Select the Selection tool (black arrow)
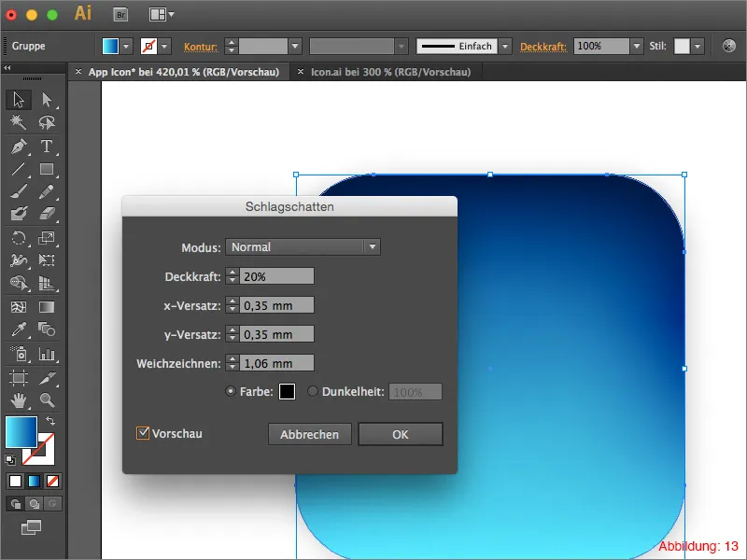The image size is (747, 560). tap(19, 100)
